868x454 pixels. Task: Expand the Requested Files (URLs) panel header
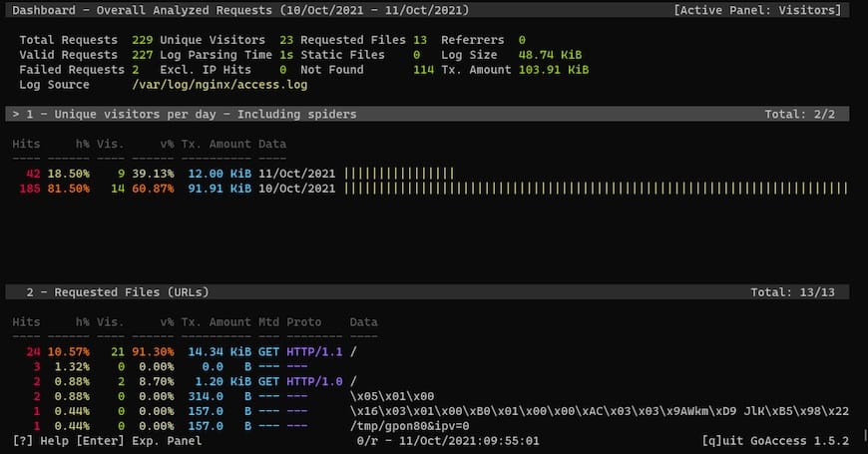coord(427,292)
